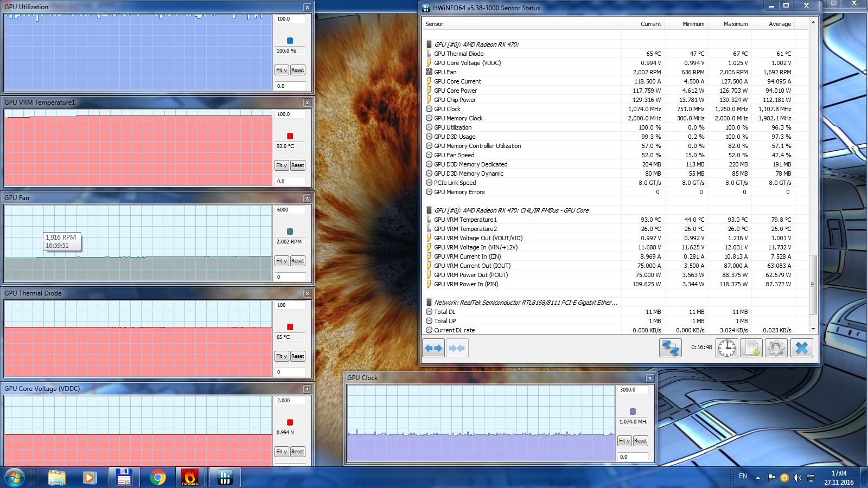This screenshot has height=488, width=868.
Task: Click the thermometer icon beside GPU Thermal Diode
Action: (x=429, y=54)
